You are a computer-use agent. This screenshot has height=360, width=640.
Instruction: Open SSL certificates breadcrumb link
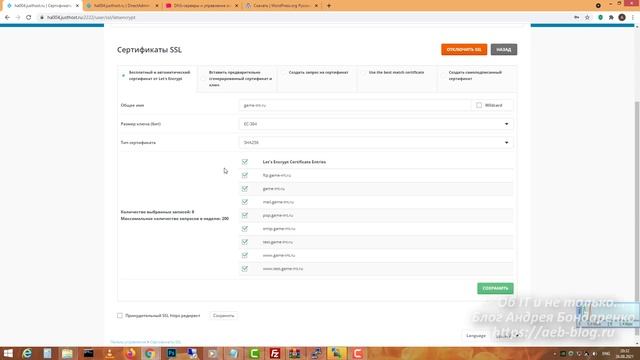pyautogui.click(x=165, y=342)
